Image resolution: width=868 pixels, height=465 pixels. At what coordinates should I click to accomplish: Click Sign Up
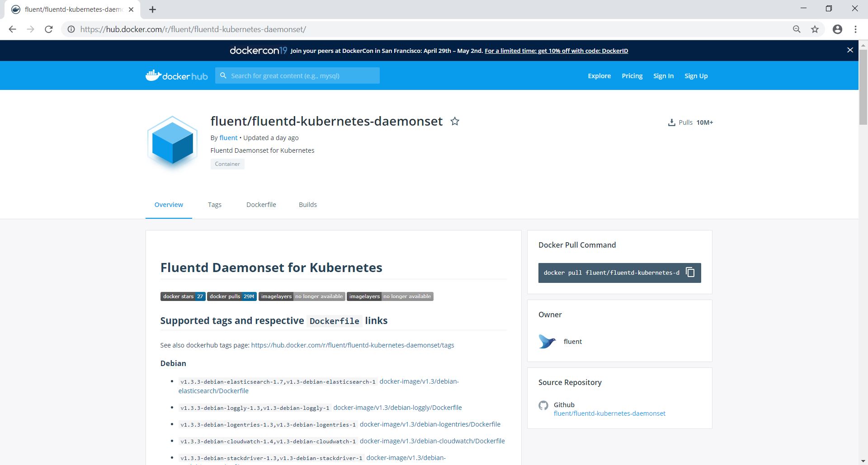click(696, 76)
